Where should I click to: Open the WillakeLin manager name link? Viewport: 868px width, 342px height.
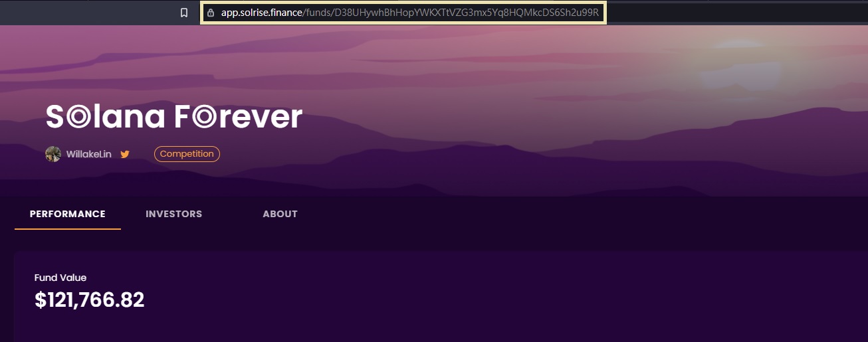88,154
